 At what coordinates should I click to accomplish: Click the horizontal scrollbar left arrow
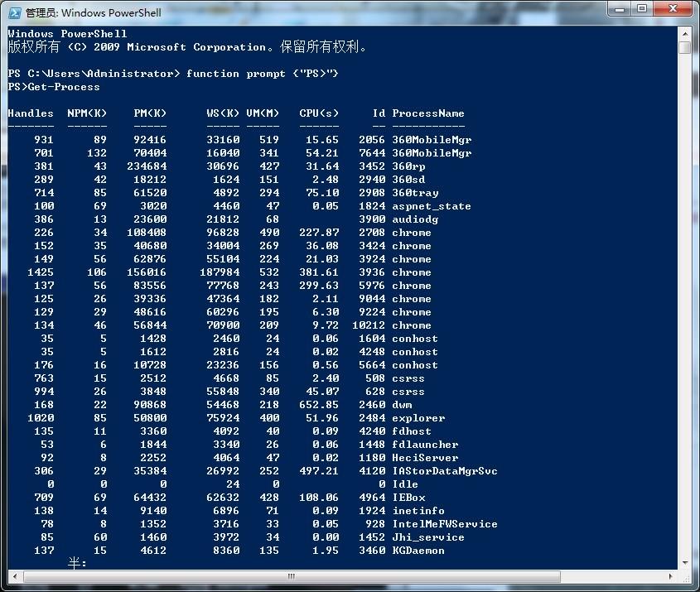tap(12, 575)
